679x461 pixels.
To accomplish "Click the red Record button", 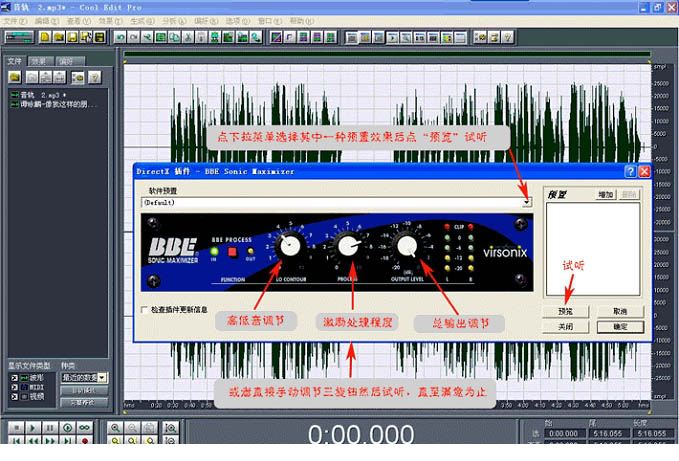I will pyautogui.click(x=84, y=440).
